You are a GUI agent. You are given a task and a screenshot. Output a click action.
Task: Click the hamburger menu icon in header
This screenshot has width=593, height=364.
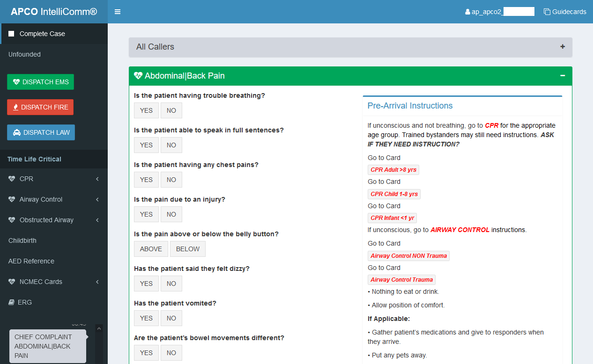point(118,12)
